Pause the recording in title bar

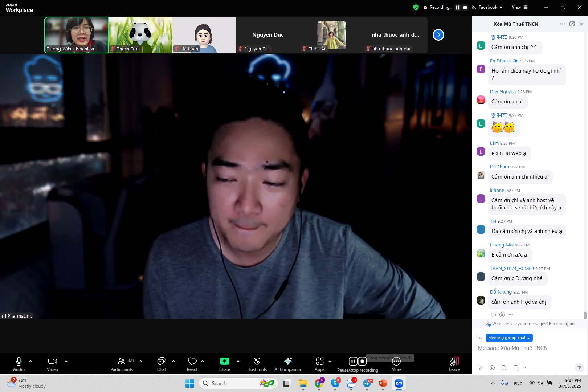click(x=458, y=7)
